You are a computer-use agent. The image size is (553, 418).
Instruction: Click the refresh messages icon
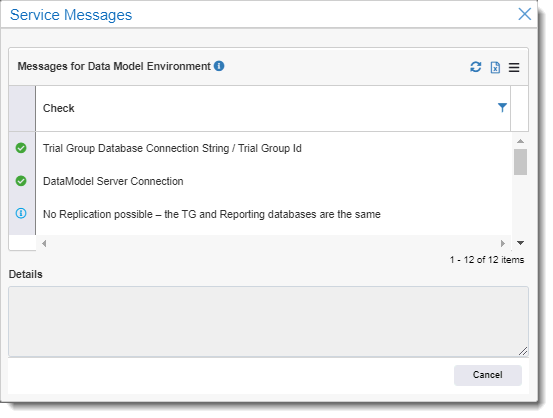[475, 67]
